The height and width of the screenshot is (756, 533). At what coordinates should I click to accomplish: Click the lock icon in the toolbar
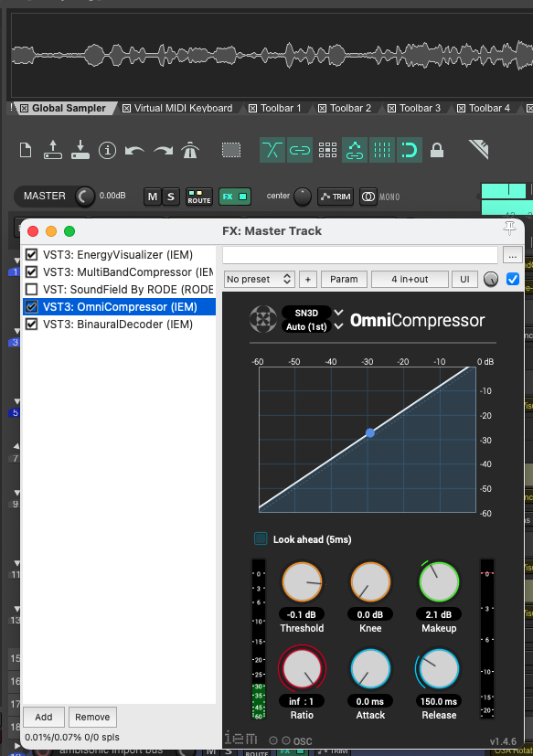pyautogui.click(x=436, y=150)
